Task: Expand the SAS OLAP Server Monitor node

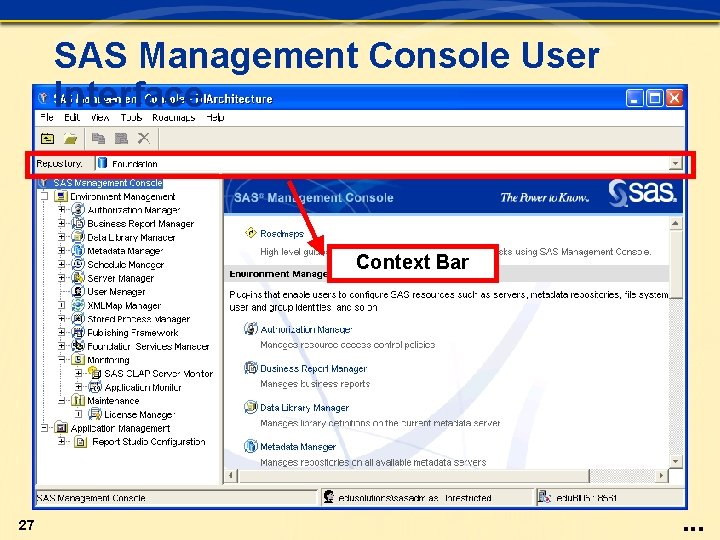Action: click(x=79, y=373)
